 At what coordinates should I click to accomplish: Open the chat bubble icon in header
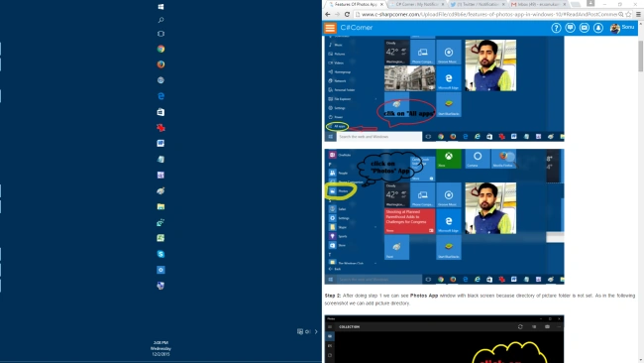[x=570, y=28]
